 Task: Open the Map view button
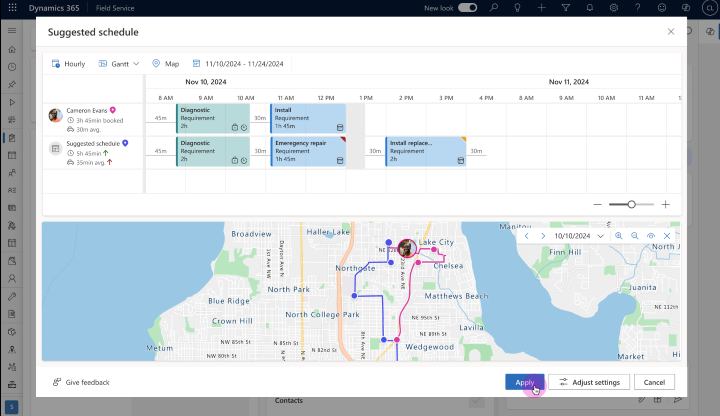(166, 63)
